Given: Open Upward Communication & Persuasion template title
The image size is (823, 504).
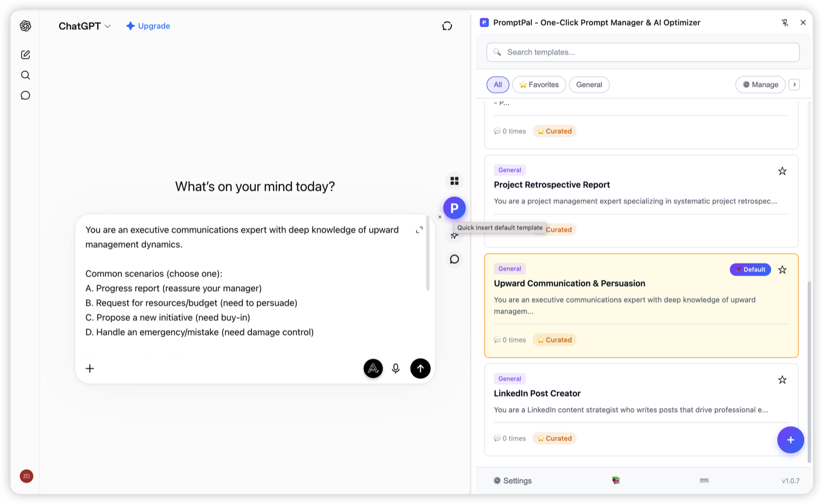Looking at the screenshot, I should (570, 284).
